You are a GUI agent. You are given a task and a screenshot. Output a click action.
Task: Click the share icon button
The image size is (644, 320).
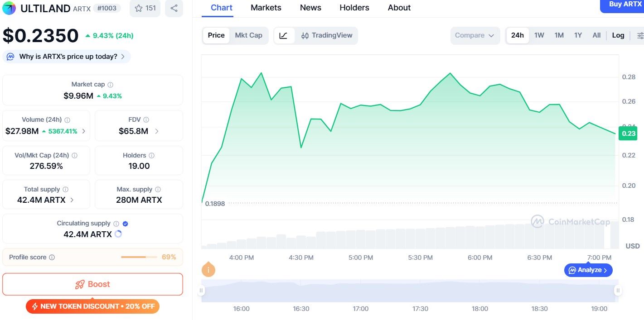pyautogui.click(x=174, y=8)
